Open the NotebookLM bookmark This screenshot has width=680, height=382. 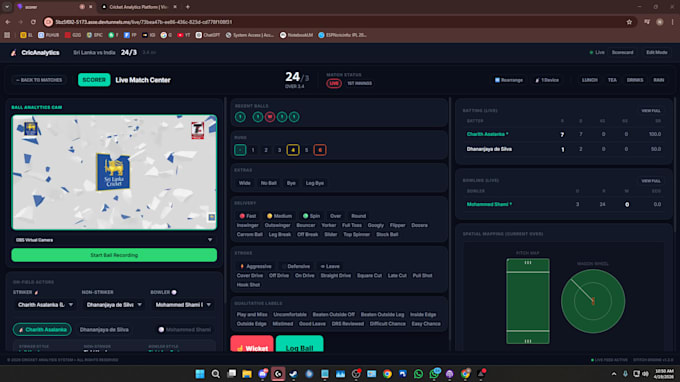[x=297, y=35]
